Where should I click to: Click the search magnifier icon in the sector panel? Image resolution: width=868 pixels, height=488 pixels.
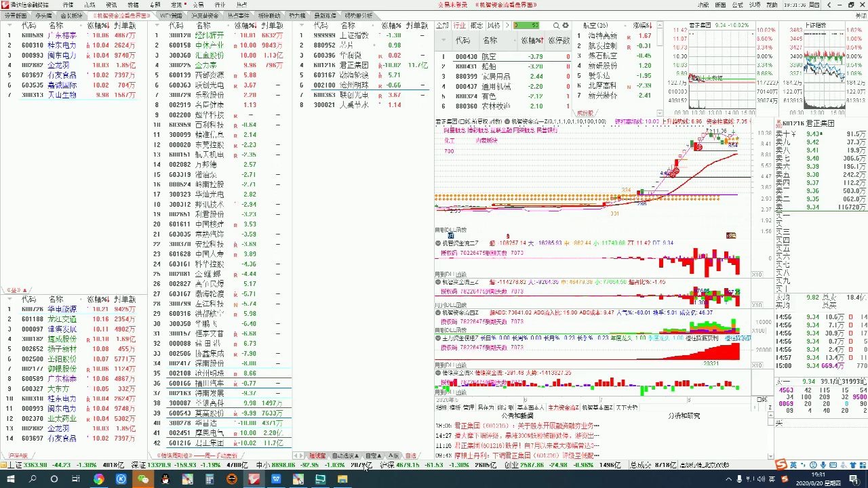556,25
